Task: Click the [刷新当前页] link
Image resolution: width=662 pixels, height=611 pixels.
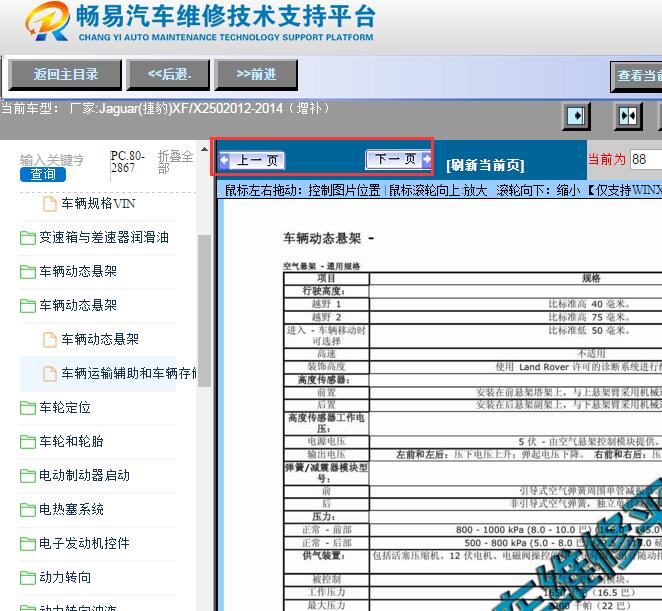Action: coord(485,165)
